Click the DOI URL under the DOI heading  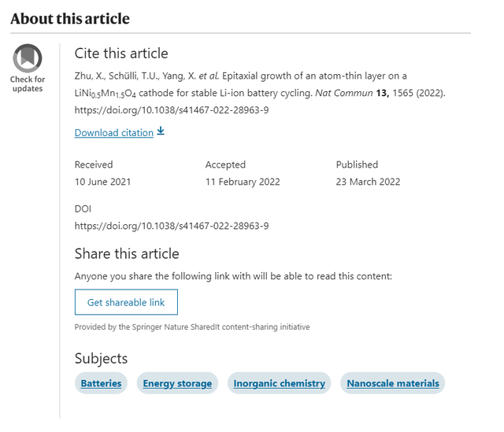point(172,226)
